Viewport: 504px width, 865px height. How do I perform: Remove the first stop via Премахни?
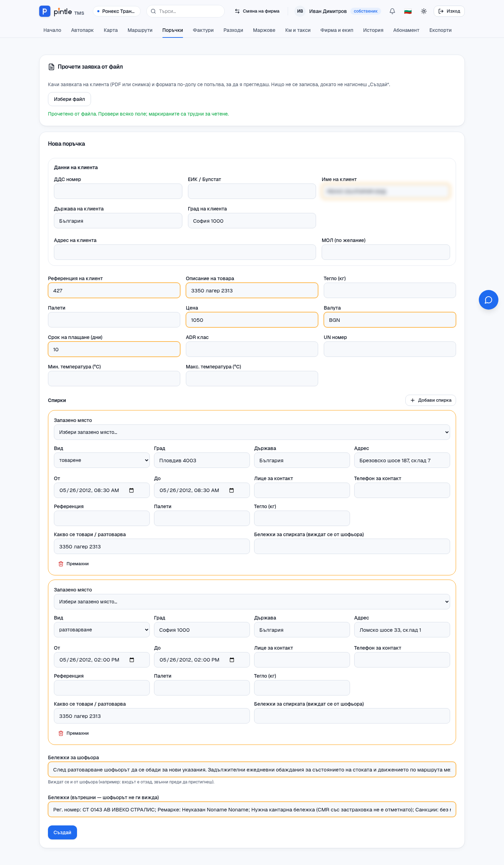[73, 564]
